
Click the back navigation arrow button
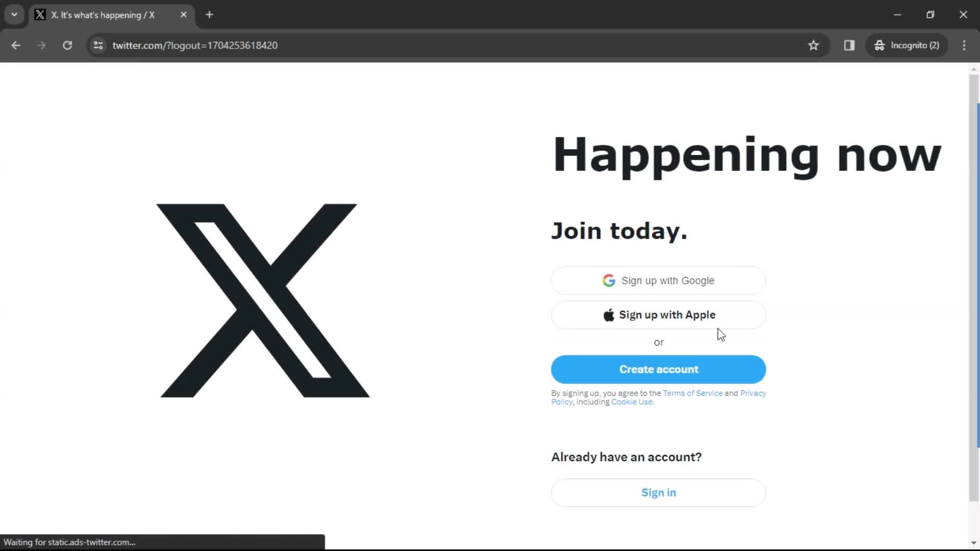click(16, 46)
